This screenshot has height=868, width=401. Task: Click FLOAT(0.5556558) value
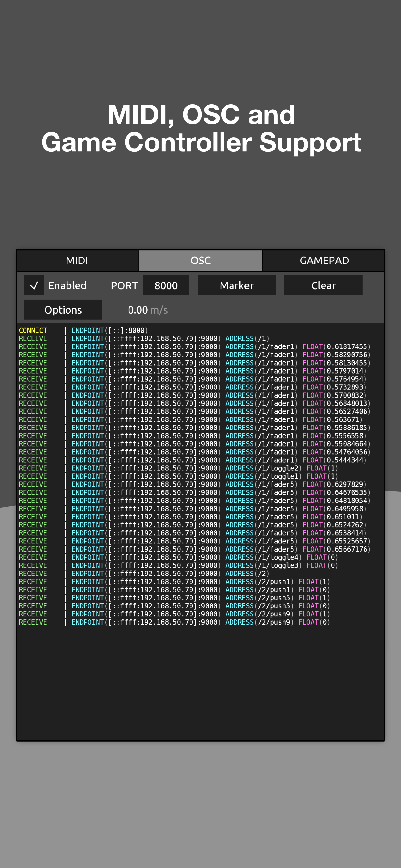click(334, 436)
